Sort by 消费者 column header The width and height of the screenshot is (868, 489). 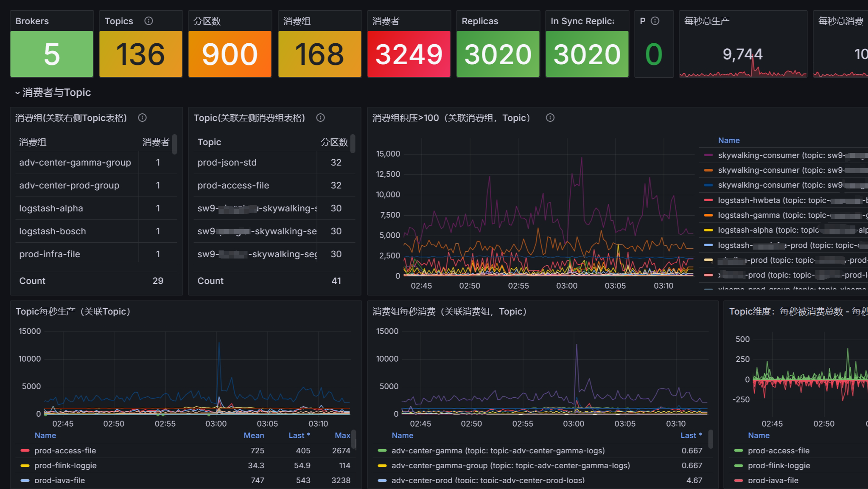[156, 142]
